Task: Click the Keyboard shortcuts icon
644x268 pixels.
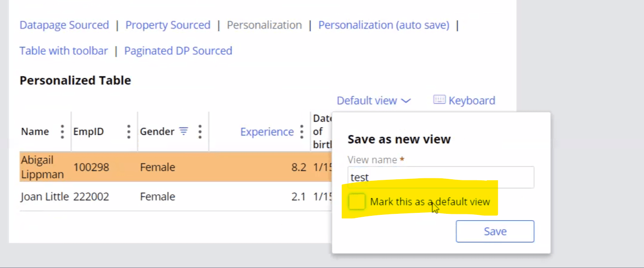Action: point(439,100)
